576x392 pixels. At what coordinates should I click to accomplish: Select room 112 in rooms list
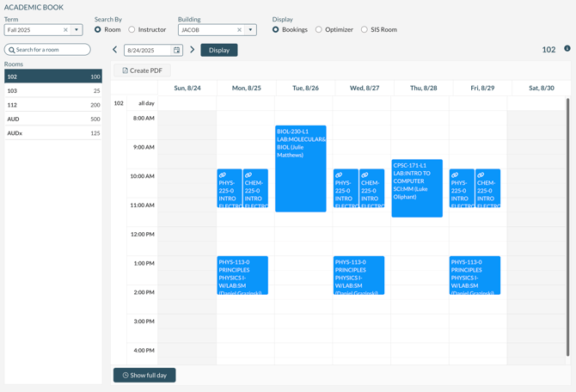point(52,105)
